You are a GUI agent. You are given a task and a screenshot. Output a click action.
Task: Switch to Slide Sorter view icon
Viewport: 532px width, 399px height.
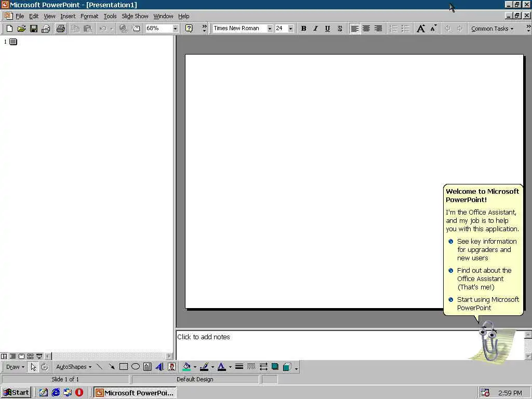pyautogui.click(x=30, y=356)
